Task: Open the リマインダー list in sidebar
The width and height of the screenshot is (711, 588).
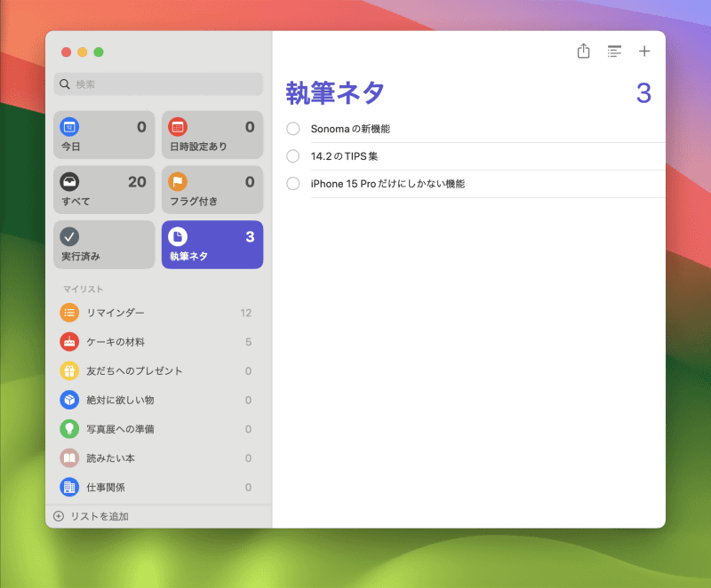Action: tap(156, 313)
